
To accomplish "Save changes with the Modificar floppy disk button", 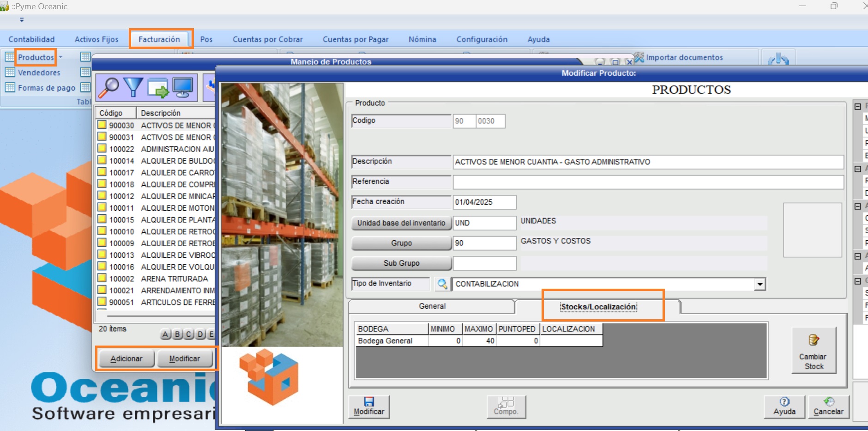I will [369, 407].
